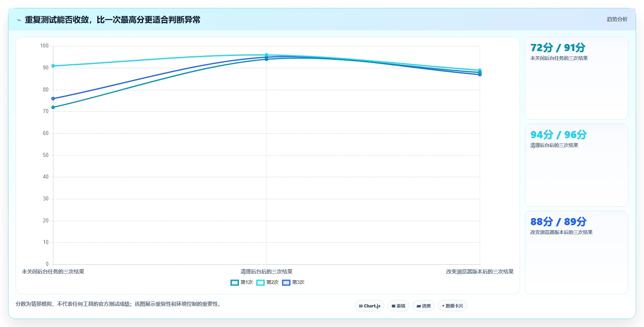
Task: Click x-axis label 清理后台后的三次结果
Action: pyautogui.click(x=266, y=272)
